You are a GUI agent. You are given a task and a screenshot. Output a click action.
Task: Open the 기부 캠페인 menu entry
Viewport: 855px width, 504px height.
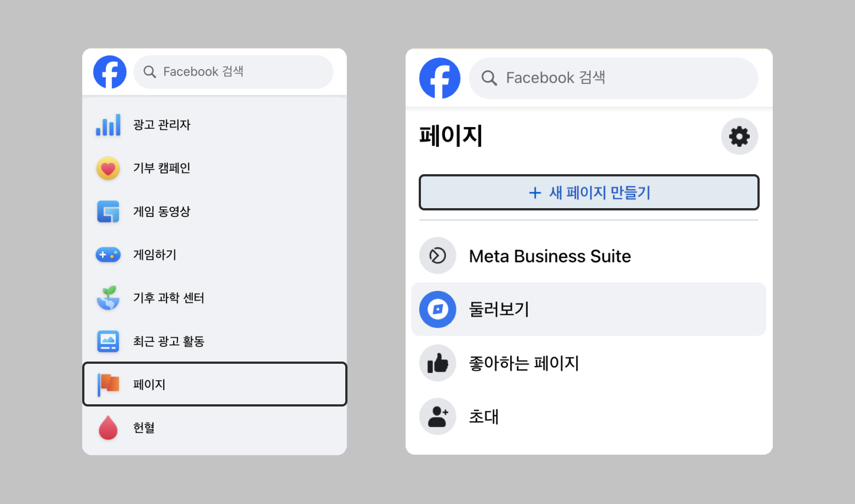click(x=214, y=168)
